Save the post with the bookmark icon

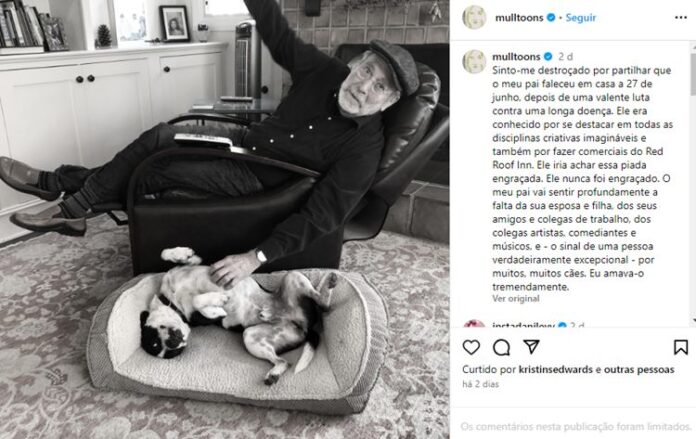pos(680,347)
